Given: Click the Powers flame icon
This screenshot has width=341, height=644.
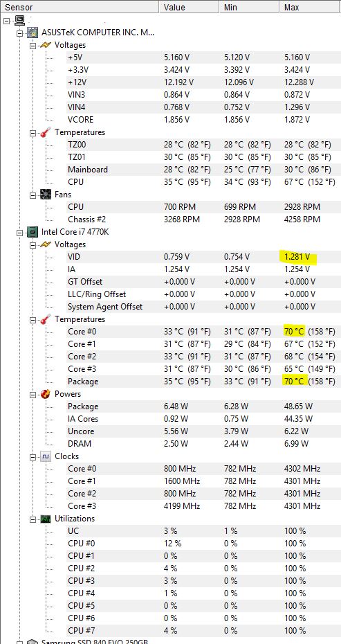Looking at the screenshot, I should [x=46, y=394].
